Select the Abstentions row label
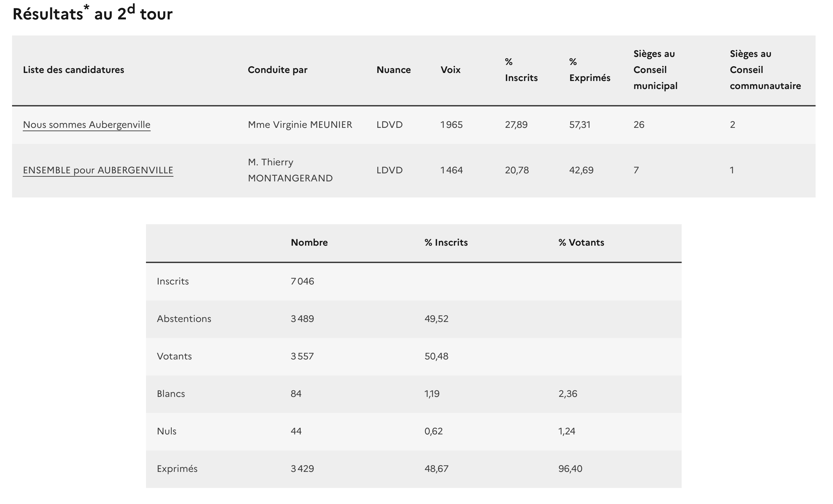833x504 pixels. point(184,319)
